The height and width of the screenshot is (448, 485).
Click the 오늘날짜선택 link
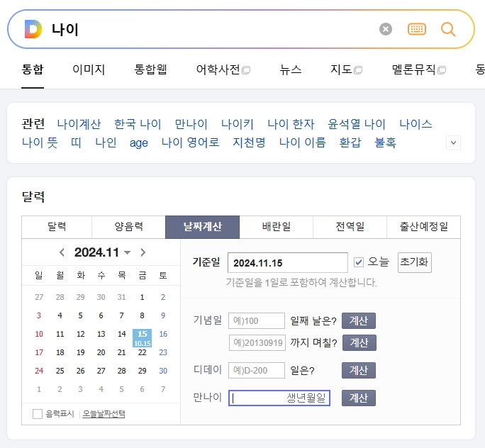coord(104,414)
